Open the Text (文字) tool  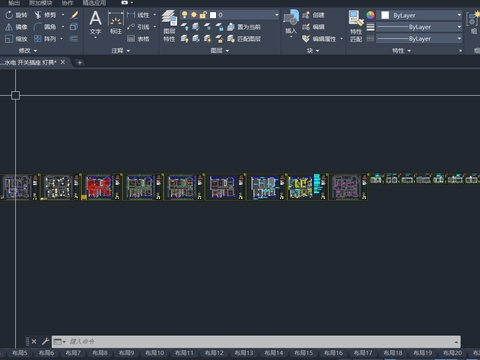pos(95,23)
